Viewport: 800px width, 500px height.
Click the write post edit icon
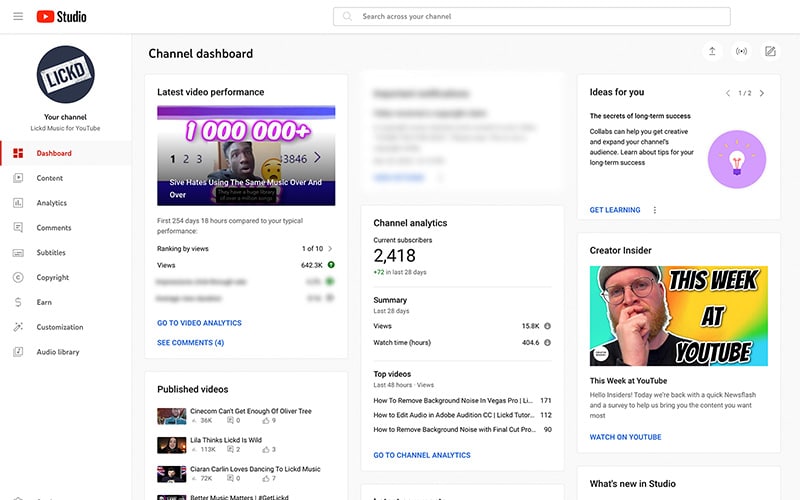pyautogui.click(x=770, y=51)
